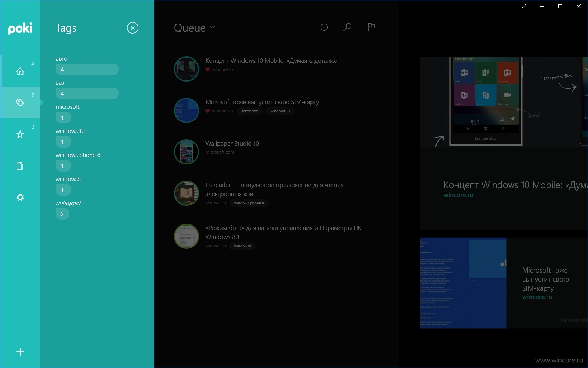The height and width of the screenshot is (368, 588).
Task: Click thumbnail of «Режим бога» item
Action: tap(187, 236)
